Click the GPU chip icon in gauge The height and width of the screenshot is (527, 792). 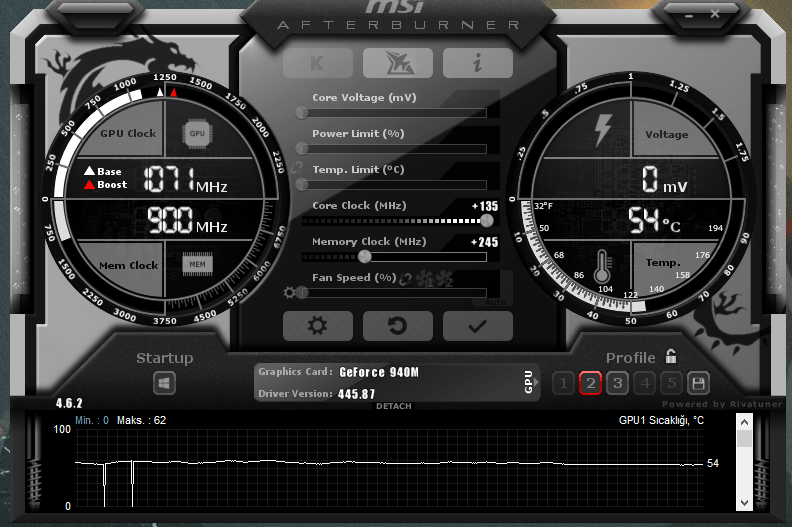pyautogui.click(x=197, y=133)
